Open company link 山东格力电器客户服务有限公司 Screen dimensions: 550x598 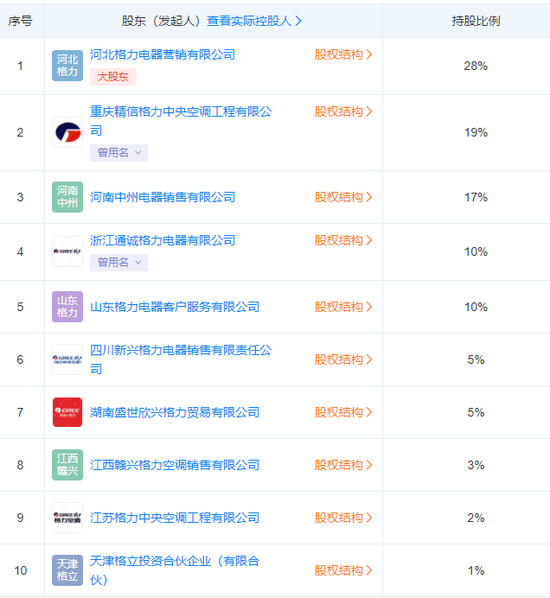click(x=175, y=307)
